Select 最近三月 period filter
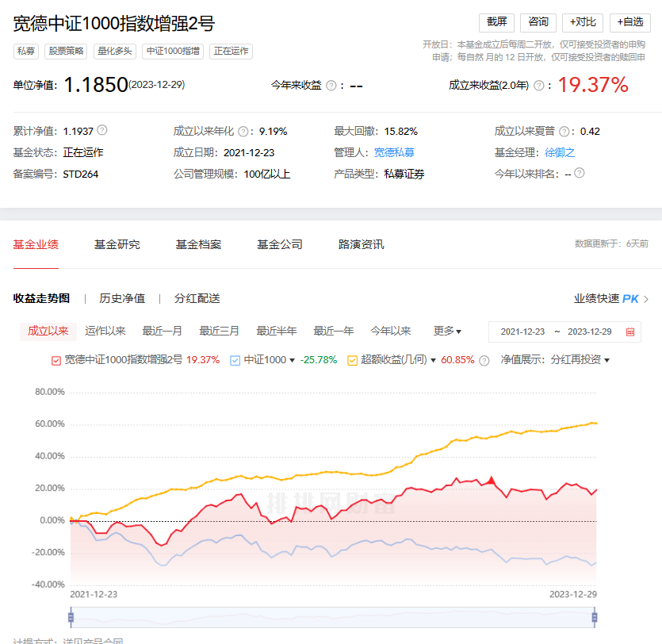 [x=219, y=331]
